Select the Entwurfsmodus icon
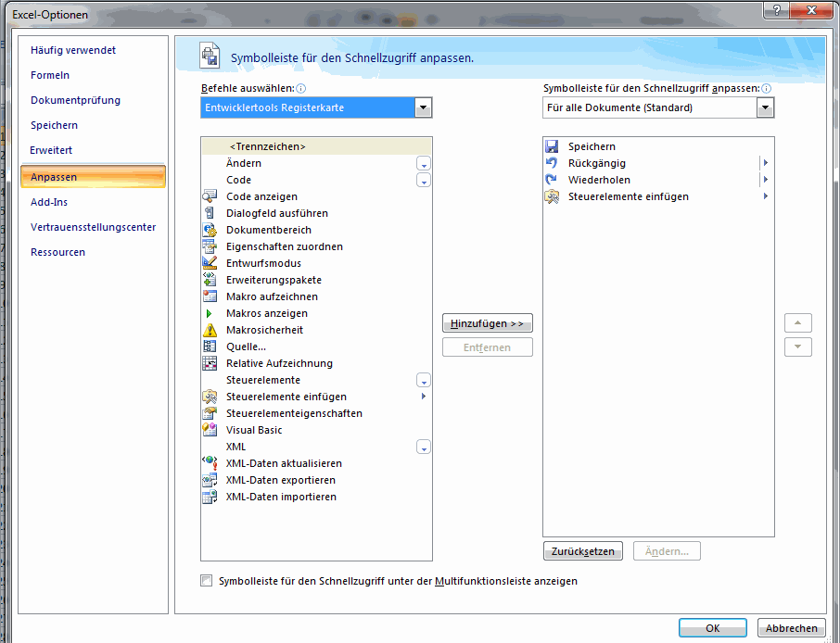Viewport: 840px width, 643px height. pyautogui.click(x=210, y=263)
